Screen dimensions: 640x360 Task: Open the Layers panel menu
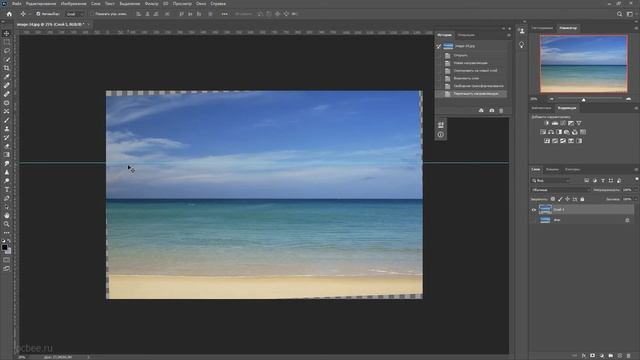tap(636, 169)
